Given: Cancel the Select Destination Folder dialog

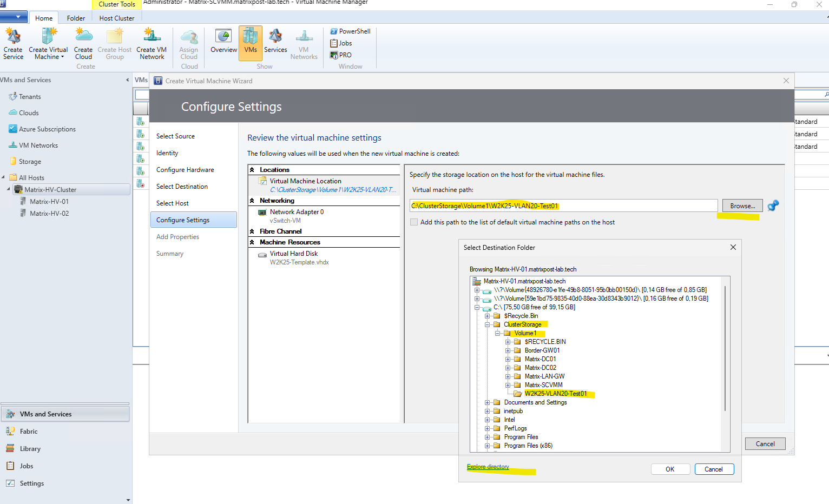Looking at the screenshot, I should coord(714,469).
